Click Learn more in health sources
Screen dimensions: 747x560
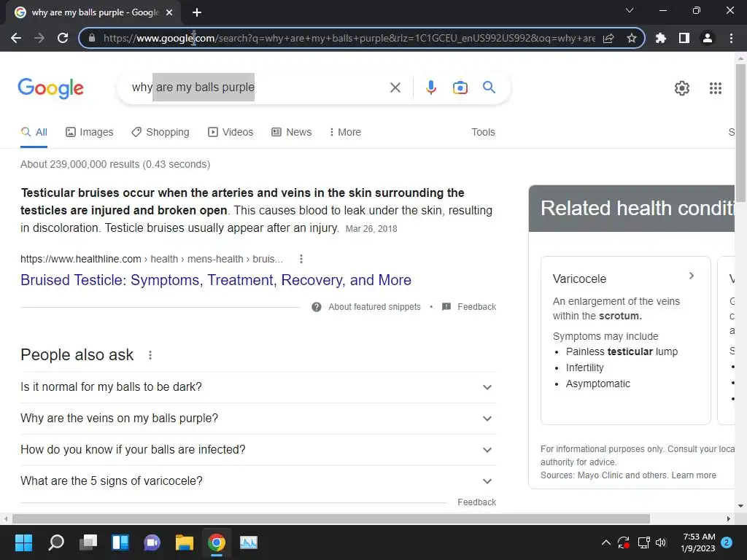(x=694, y=475)
